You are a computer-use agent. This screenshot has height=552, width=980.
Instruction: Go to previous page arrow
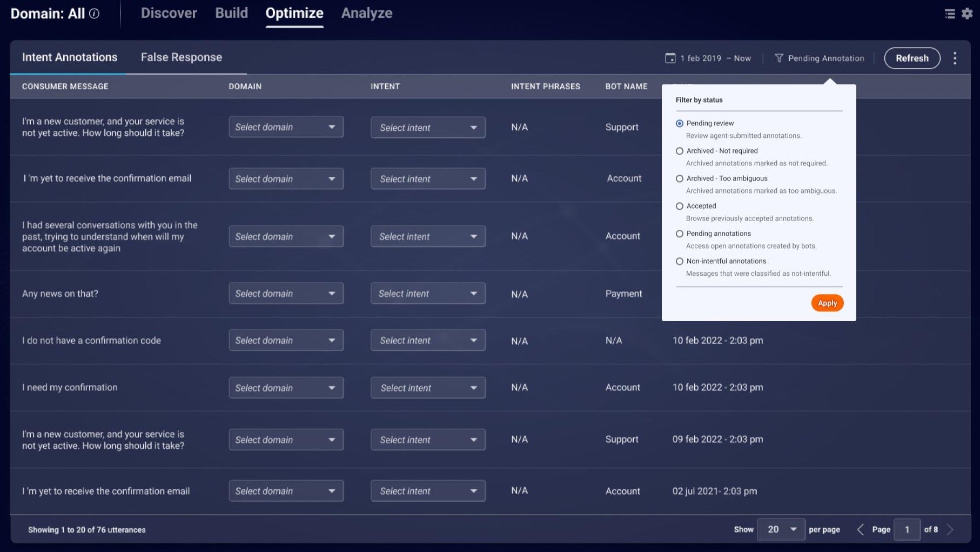pos(860,529)
